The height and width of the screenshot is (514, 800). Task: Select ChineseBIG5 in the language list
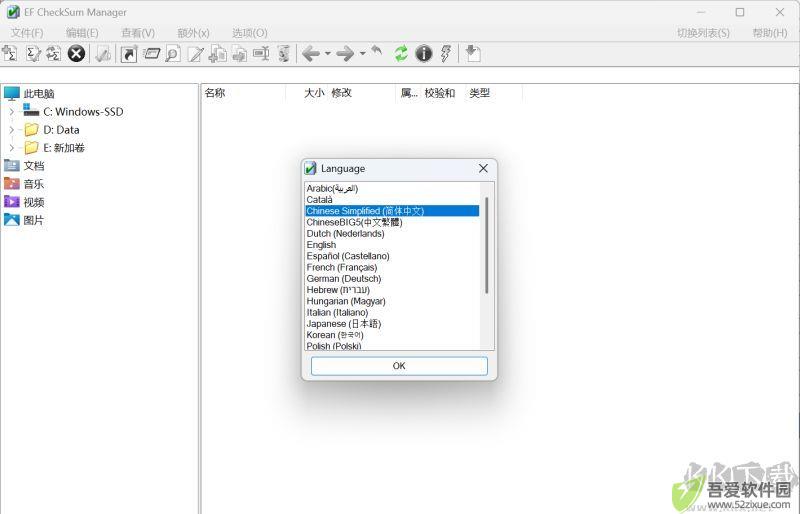click(x=355, y=222)
